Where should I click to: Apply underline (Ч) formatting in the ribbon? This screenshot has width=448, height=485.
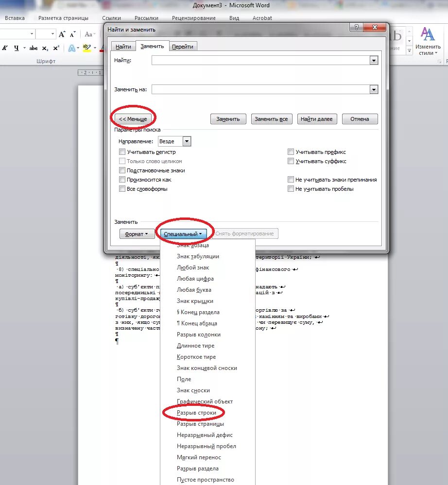coord(17,48)
